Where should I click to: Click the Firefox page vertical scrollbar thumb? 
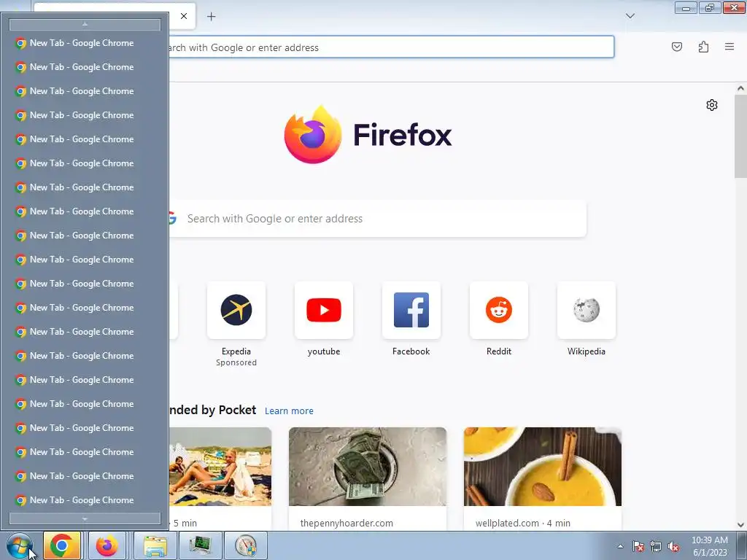[x=740, y=136]
